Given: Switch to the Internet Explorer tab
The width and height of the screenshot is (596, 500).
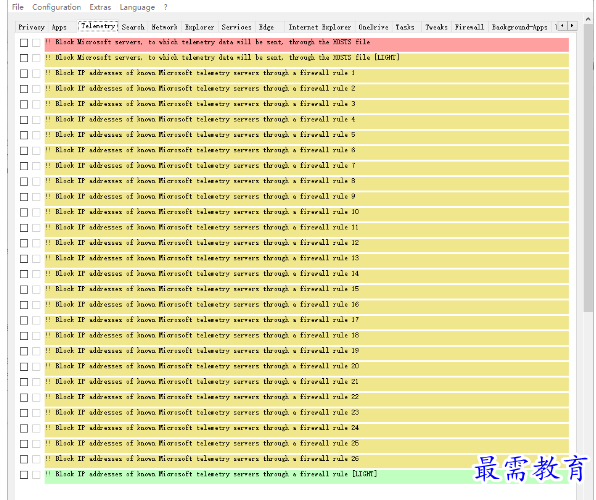Looking at the screenshot, I should tap(320, 27).
